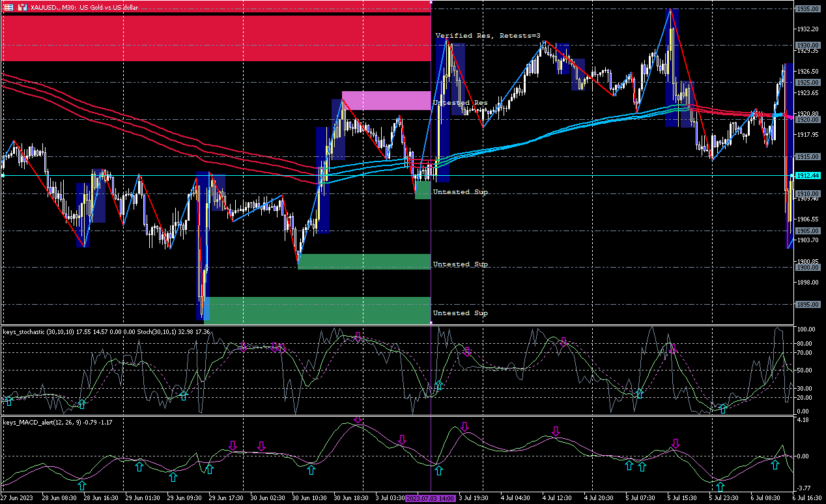This screenshot has height=504, width=826.
Task: Click the 50.00 stochastic scale value
Action: point(803,371)
